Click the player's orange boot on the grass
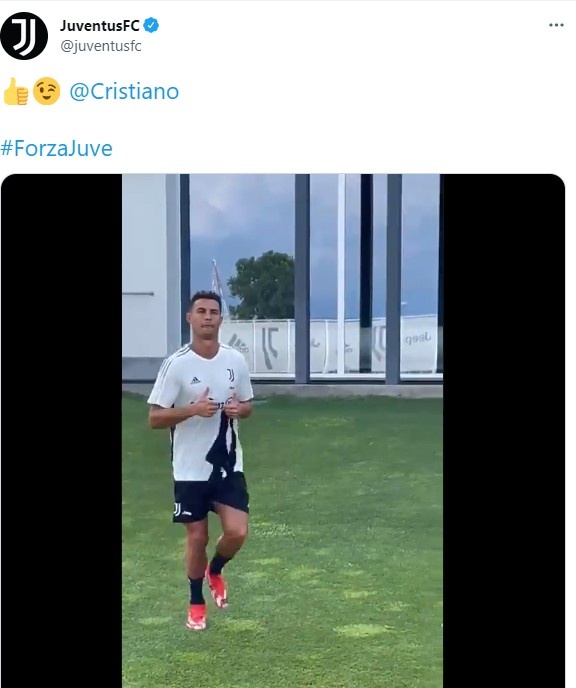The image size is (576, 688). coord(196,616)
